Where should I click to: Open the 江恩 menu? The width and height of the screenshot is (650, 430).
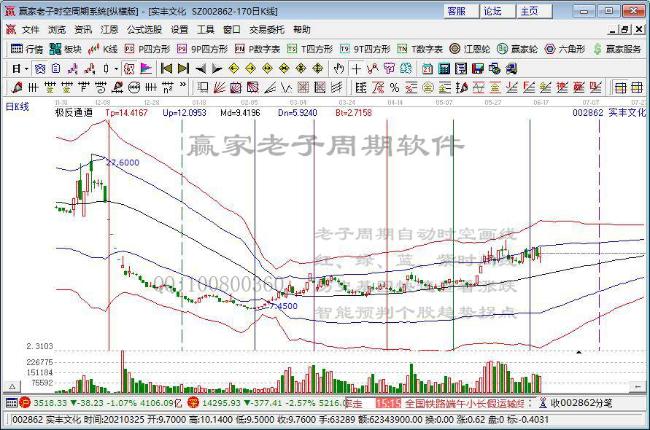tap(109, 29)
